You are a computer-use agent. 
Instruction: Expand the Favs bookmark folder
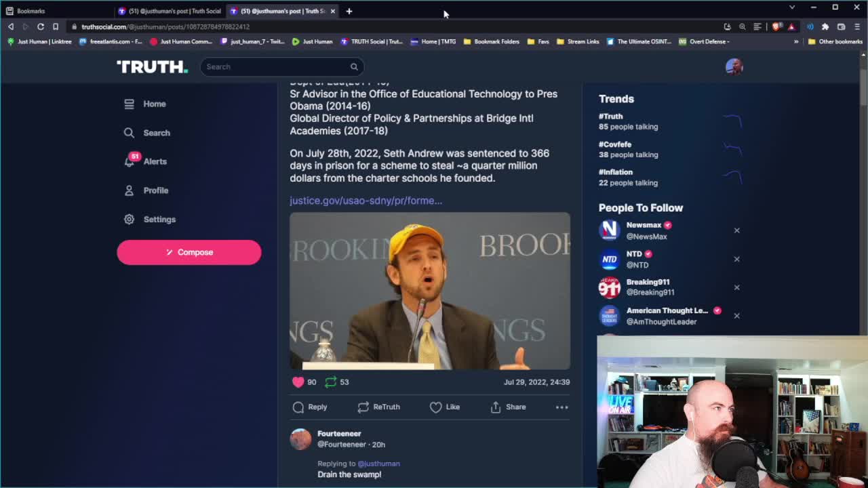538,41
